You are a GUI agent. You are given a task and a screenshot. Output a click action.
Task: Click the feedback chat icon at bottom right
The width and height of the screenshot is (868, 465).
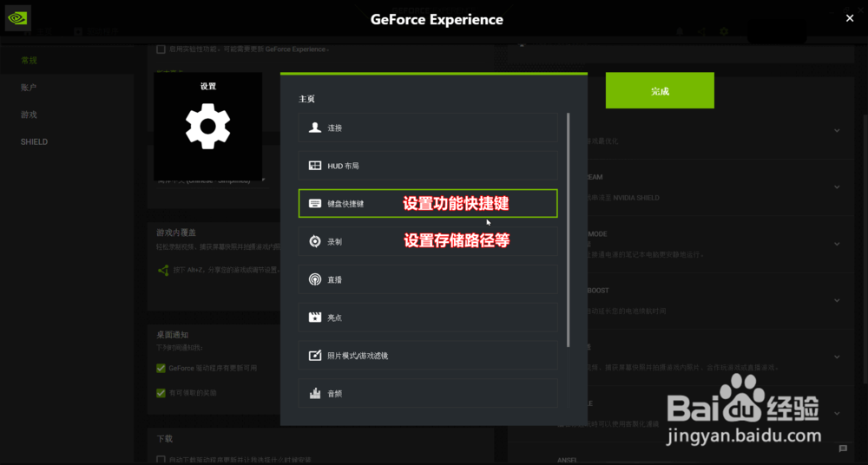(x=843, y=449)
